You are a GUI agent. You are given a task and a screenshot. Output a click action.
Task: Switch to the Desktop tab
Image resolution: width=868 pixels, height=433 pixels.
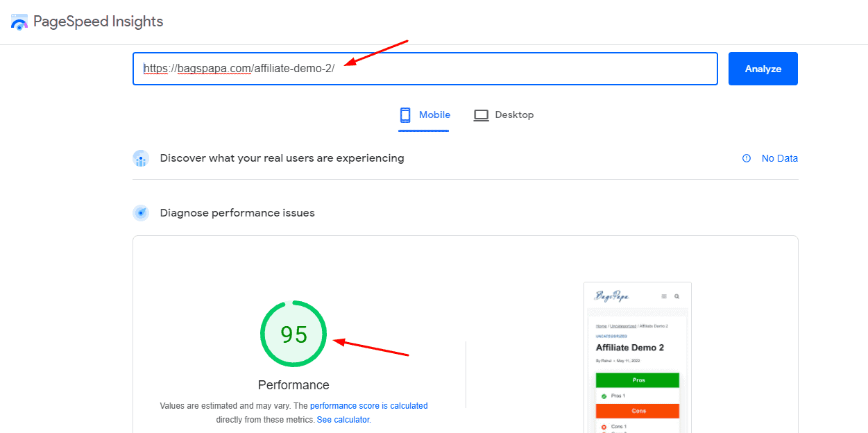[504, 115]
